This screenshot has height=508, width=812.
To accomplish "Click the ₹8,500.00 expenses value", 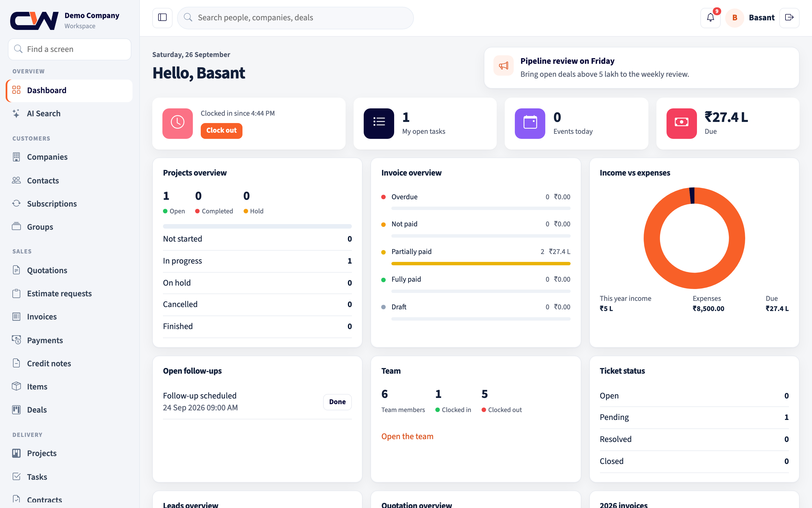I will 708,308.
